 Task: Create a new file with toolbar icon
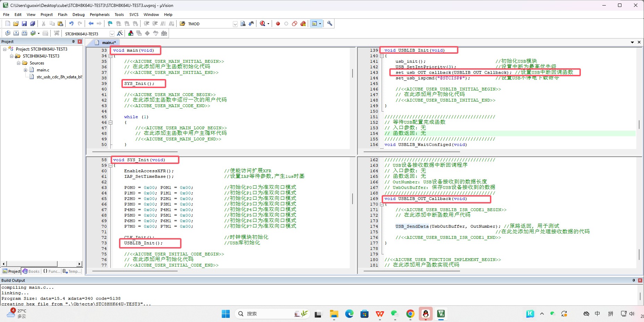coord(8,24)
